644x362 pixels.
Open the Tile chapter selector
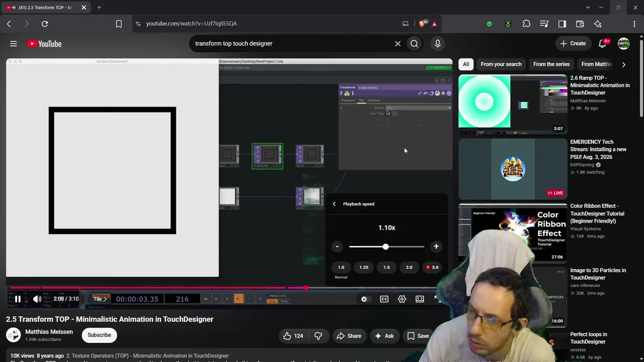coord(100,299)
